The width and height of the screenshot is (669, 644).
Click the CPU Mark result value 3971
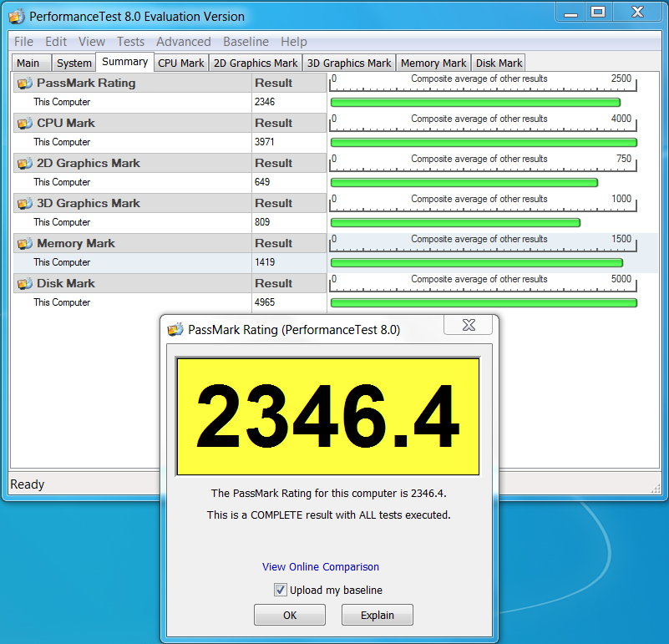coord(265,142)
